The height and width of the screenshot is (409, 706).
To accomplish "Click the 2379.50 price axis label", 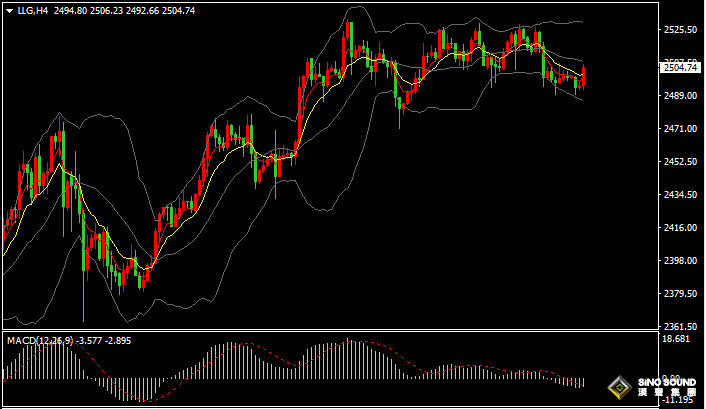I will [x=680, y=294].
